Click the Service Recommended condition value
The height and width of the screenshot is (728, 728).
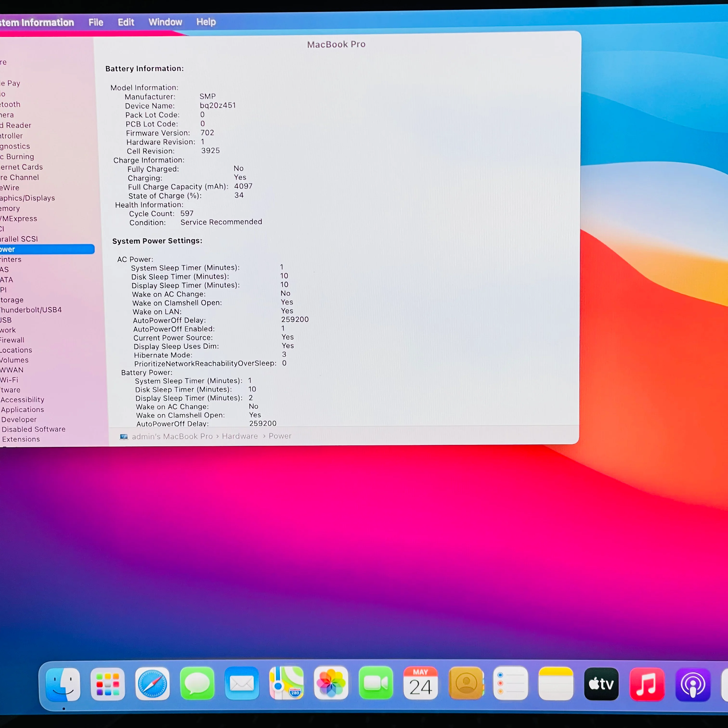[x=221, y=222]
